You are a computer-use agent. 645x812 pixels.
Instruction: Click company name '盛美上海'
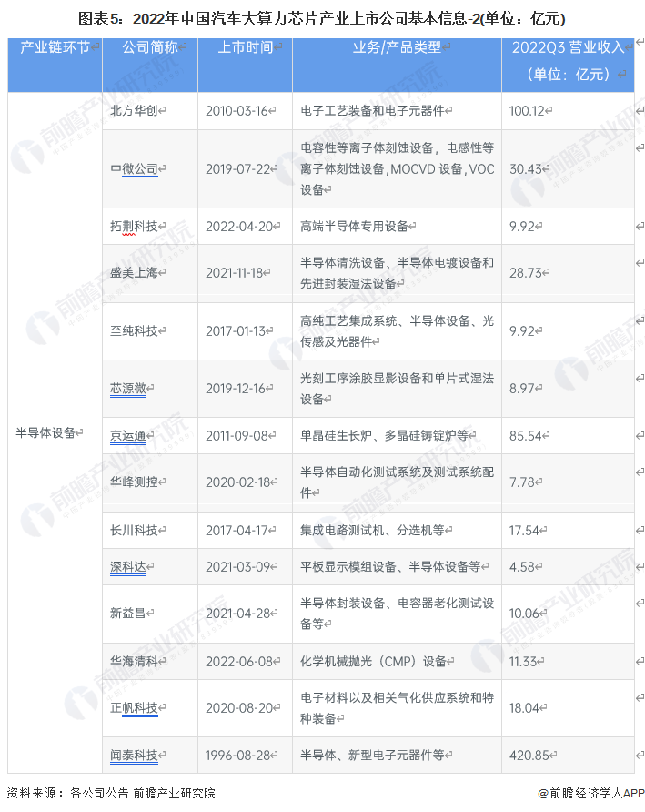click(134, 273)
